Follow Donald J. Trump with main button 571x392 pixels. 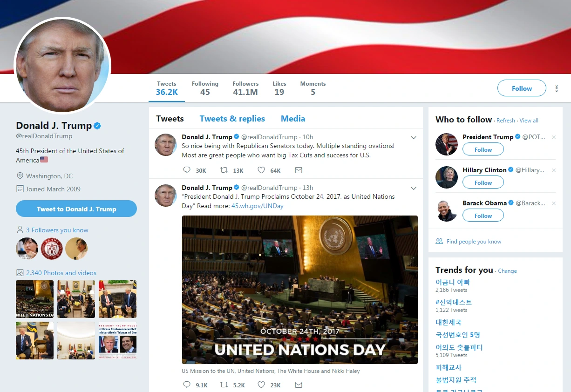click(x=522, y=88)
